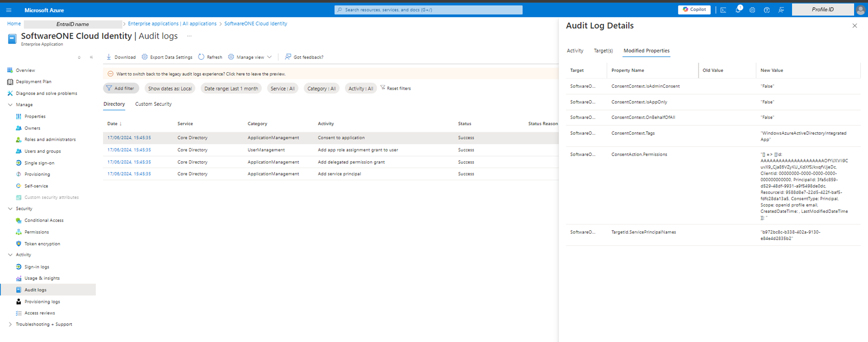The image size is (868, 342).
Task: Select the Activity tab in details panel
Action: click(575, 51)
